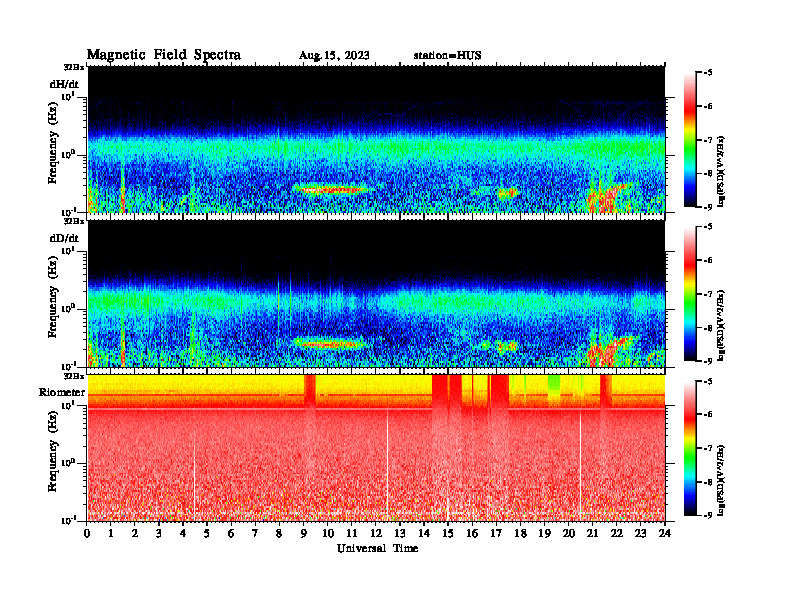Click hour "8" on the time axis
The height and width of the screenshot is (612, 792).
[x=279, y=533]
